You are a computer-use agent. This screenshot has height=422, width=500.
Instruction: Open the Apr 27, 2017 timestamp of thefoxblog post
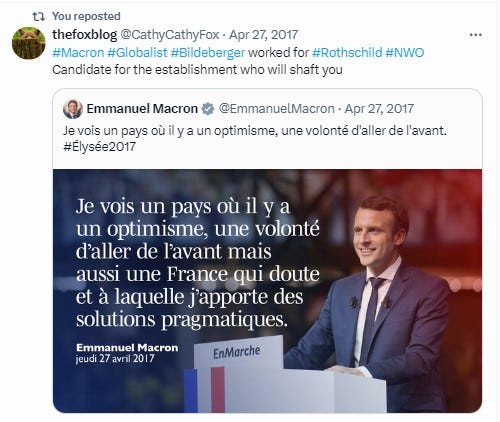coord(263,35)
